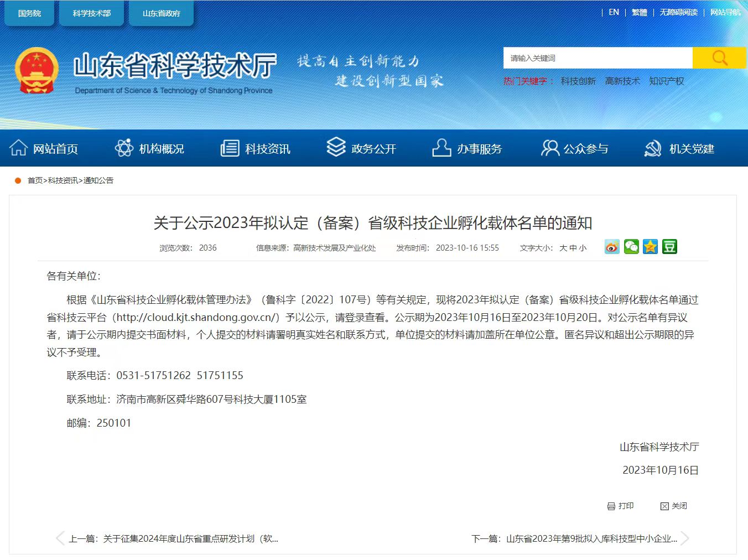
Task: Open the 政务公开 navigation menu
Action: (x=362, y=148)
